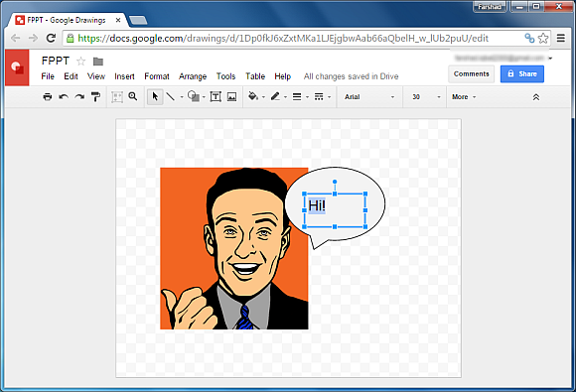Select the FPPT - Google Drawings tab

click(68, 20)
